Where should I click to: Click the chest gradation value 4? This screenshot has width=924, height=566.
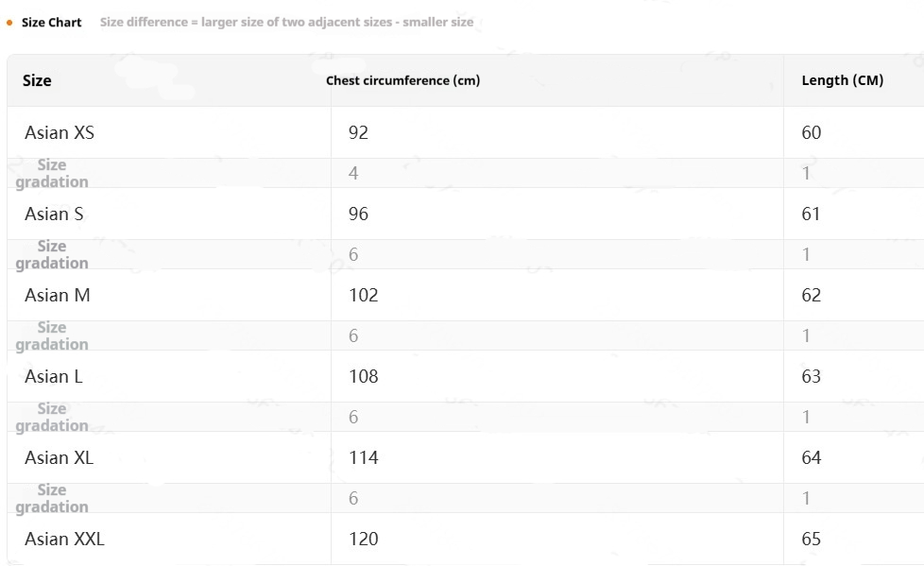[x=353, y=173]
